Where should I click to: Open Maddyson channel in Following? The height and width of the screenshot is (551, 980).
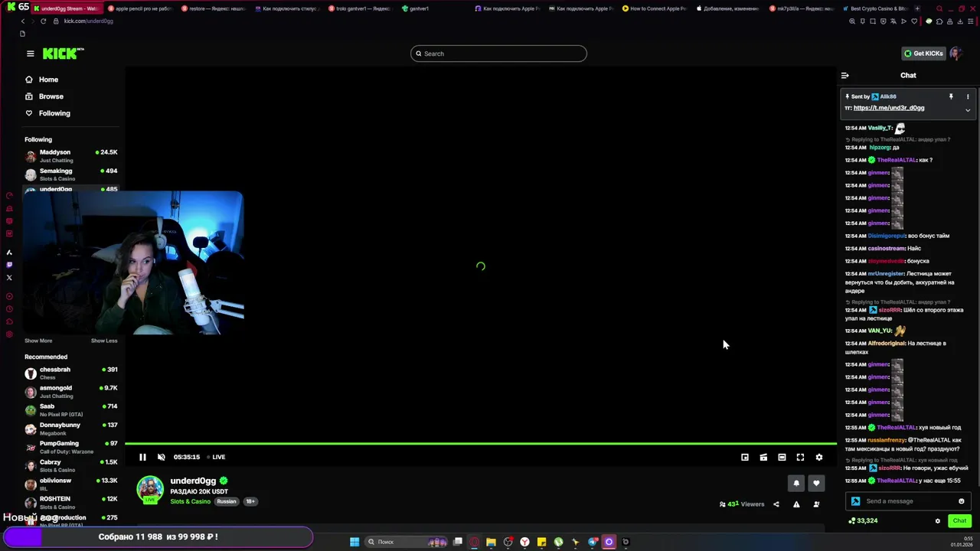[x=70, y=155]
